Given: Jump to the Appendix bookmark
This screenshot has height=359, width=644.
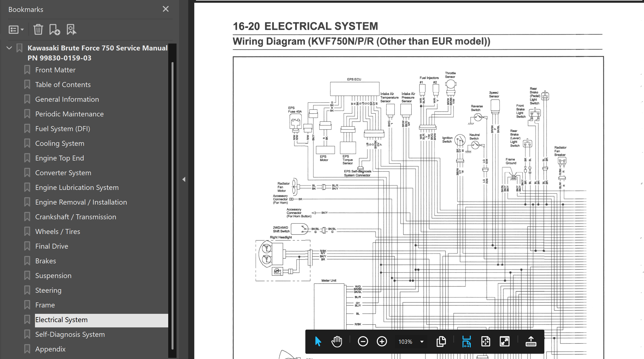Looking at the screenshot, I should pyautogui.click(x=50, y=349).
